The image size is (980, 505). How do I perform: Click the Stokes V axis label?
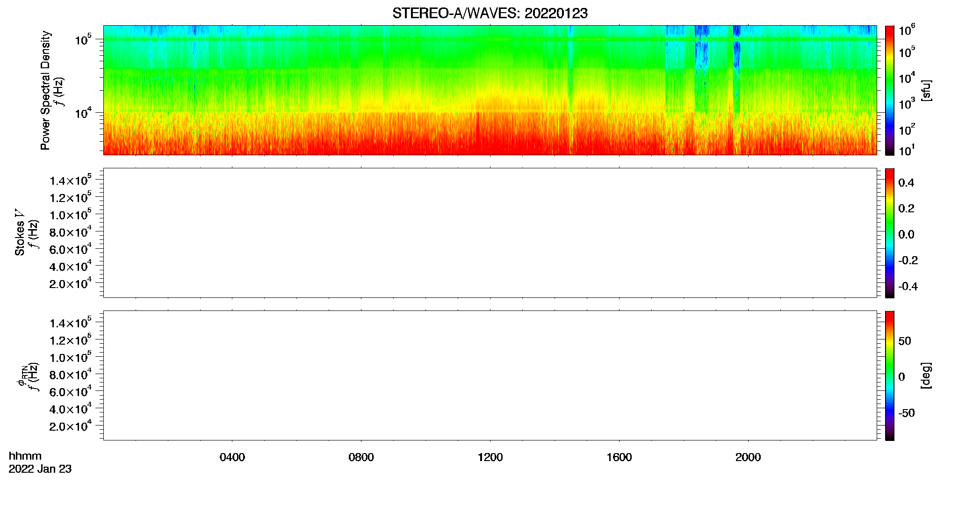20,232
